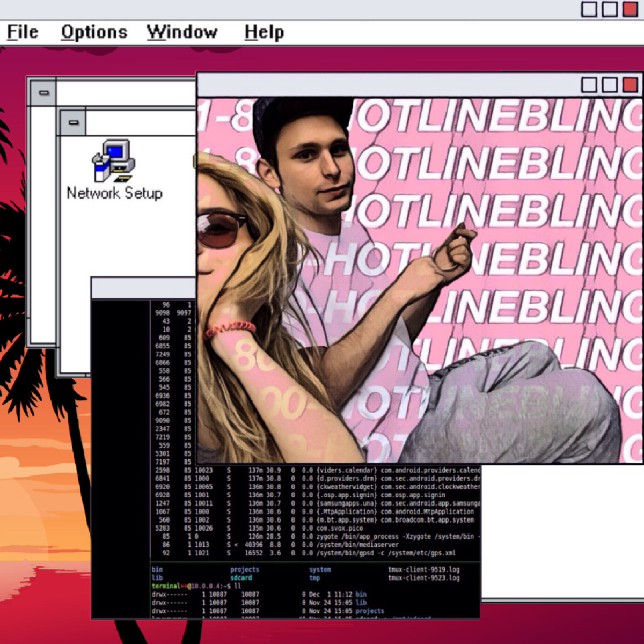Open the Options menu
Viewport: 644px width, 644px height.
(94, 32)
